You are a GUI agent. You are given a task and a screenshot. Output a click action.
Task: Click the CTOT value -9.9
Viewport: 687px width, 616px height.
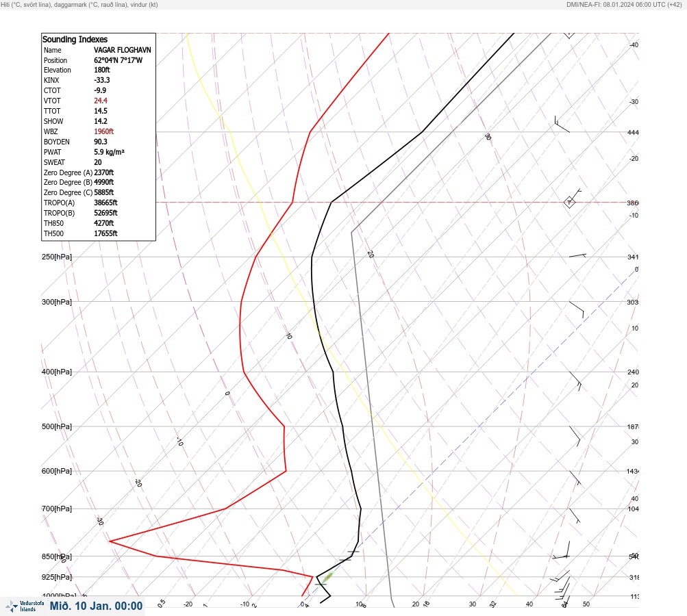[x=100, y=90]
